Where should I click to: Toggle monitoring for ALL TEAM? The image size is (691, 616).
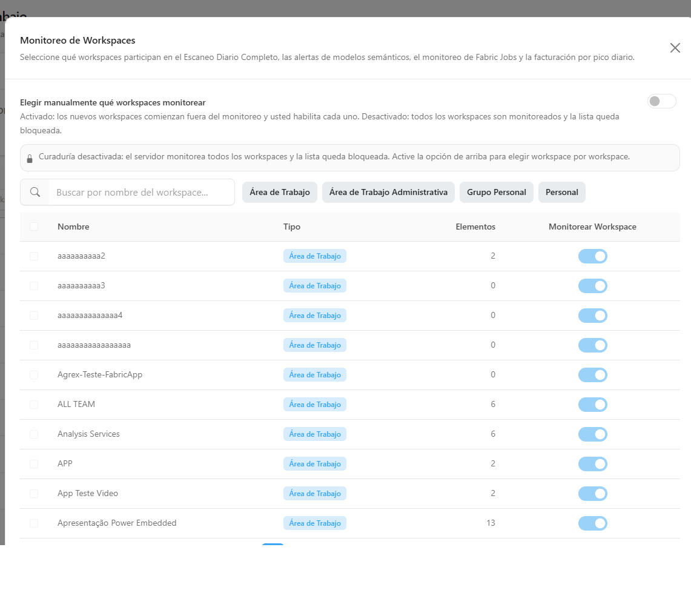(593, 405)
